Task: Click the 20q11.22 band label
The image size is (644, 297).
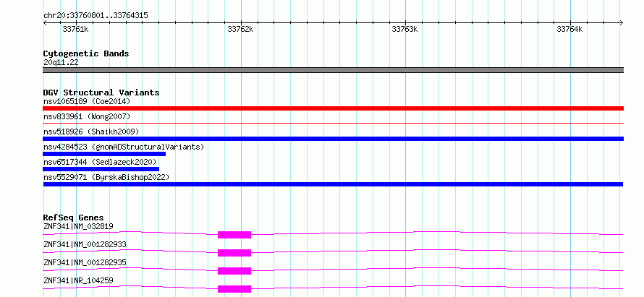Action: (61, 63)
